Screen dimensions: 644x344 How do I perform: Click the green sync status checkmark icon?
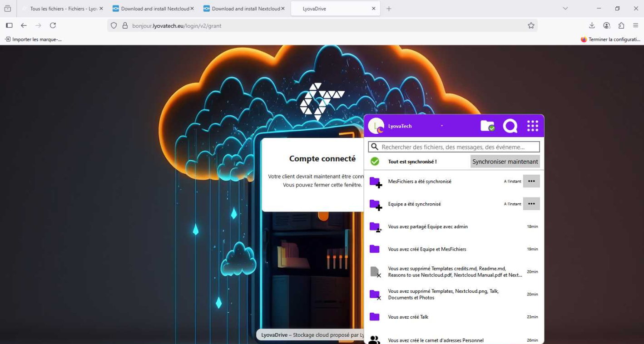375,162
